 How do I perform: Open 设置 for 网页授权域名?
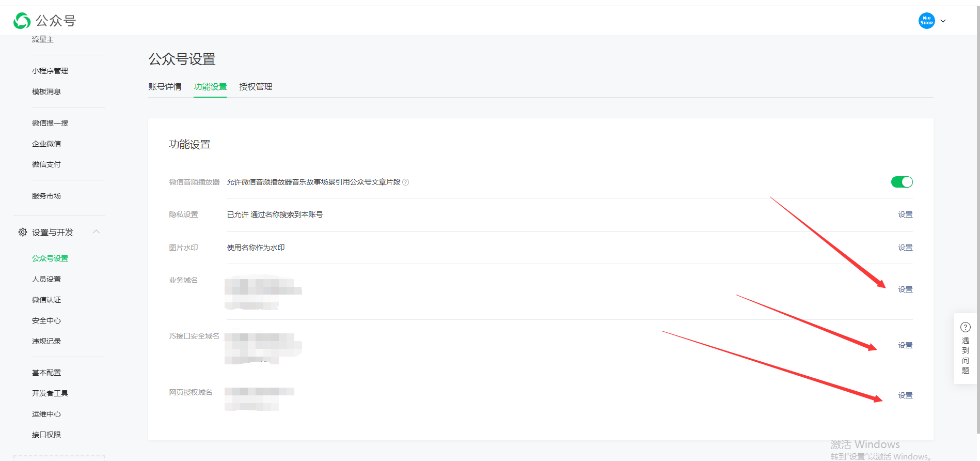(905, 395)
